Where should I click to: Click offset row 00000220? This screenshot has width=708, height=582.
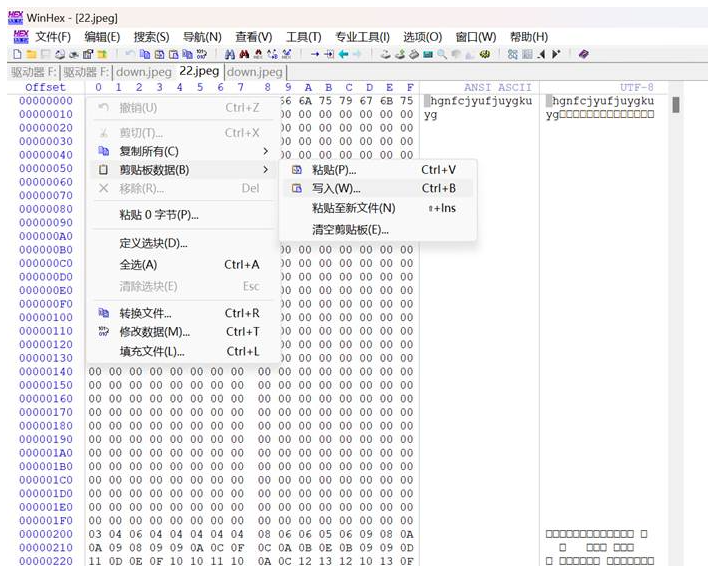point(46,561)
